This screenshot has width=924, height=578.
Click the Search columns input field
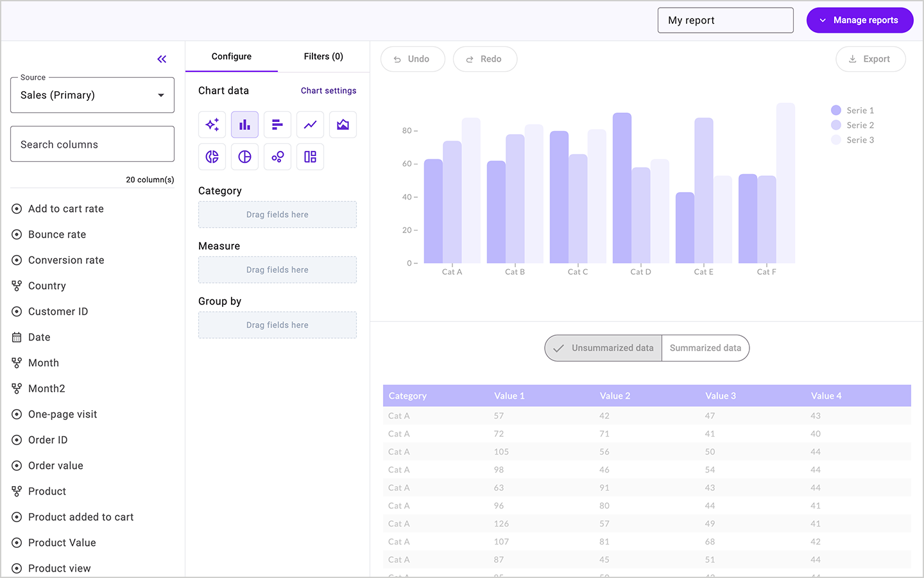click(92, 144)
